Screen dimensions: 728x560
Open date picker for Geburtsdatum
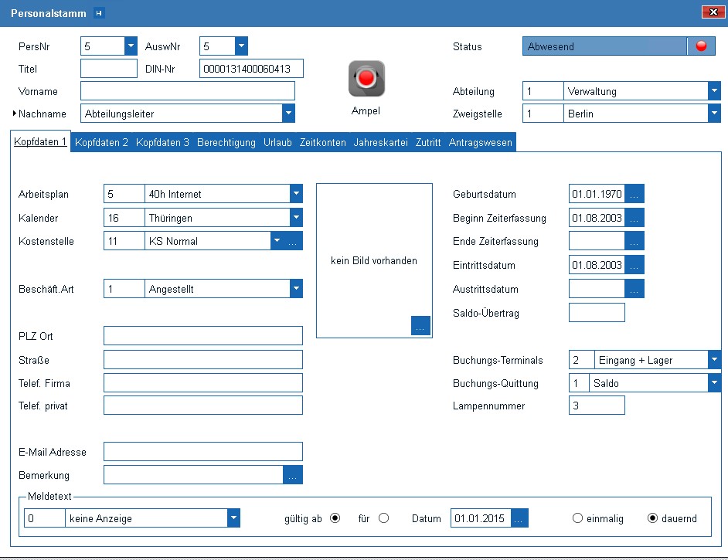click(x=634, y=194)
